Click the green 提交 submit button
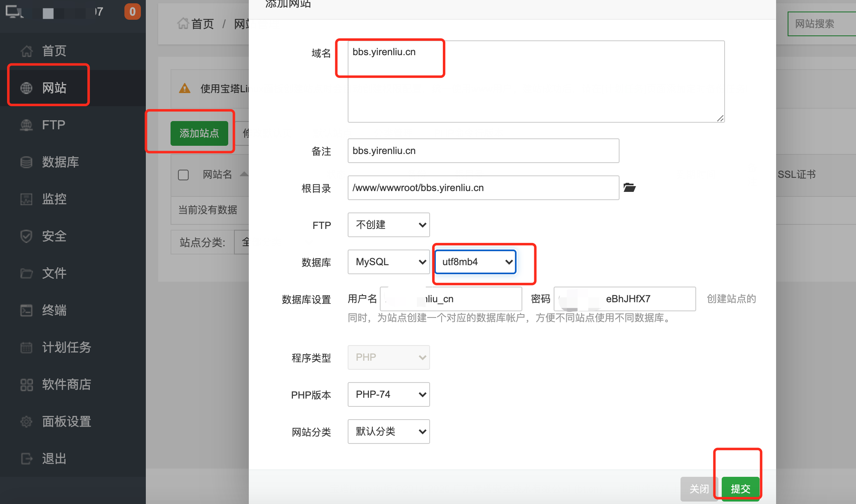Viewport: 856px width, 504px height. [x=740, y=489]
